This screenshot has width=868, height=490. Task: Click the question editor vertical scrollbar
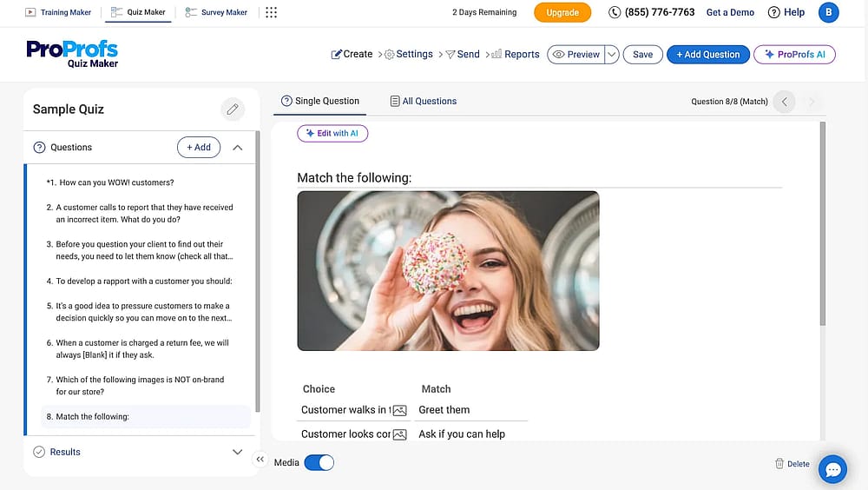(x=823, y=224)
